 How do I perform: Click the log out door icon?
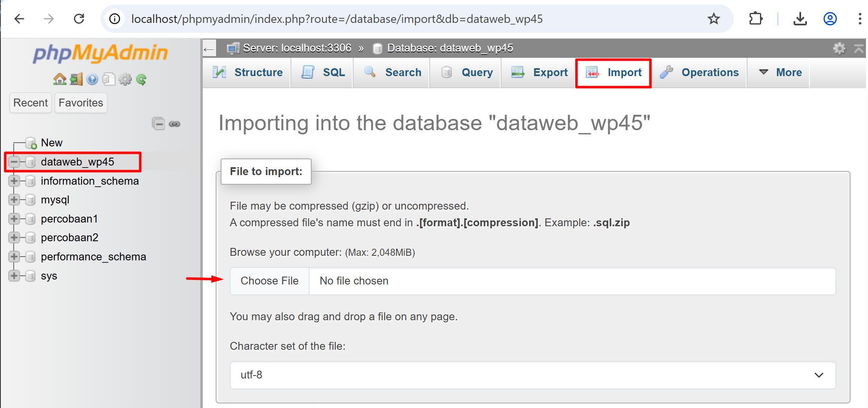click(76, 79)
